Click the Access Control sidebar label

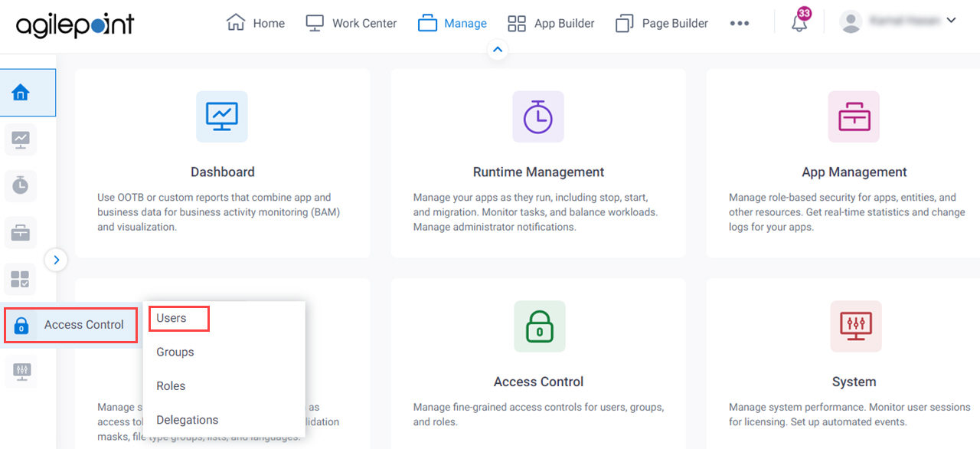point(84,325)
